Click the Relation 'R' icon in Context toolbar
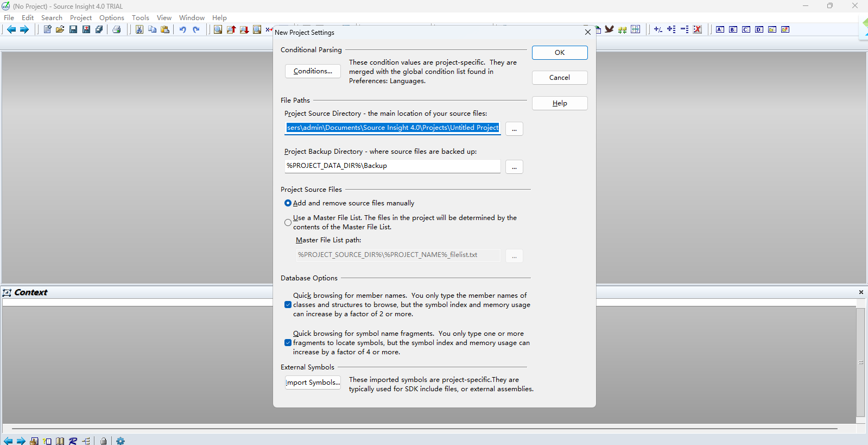 coord(73,441)
